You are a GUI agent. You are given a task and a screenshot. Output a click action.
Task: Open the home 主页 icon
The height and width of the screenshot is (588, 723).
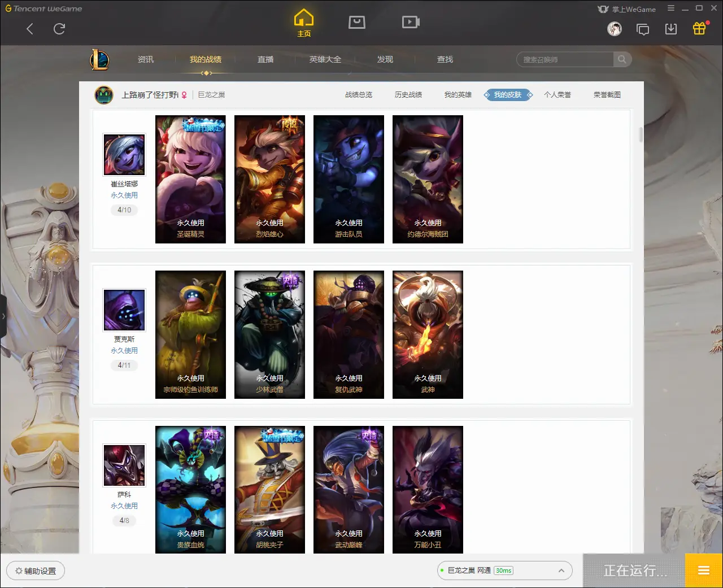click(x=304, y=23)
